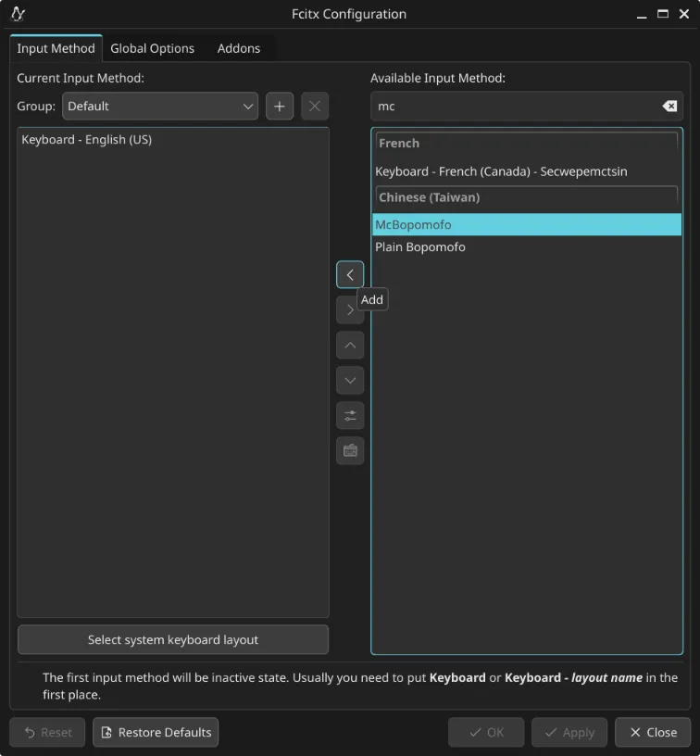Image resolution: width=700 pixels, height=756 pixels.
Task: Click the Restore Defaults button
Action: pos(156,732)
